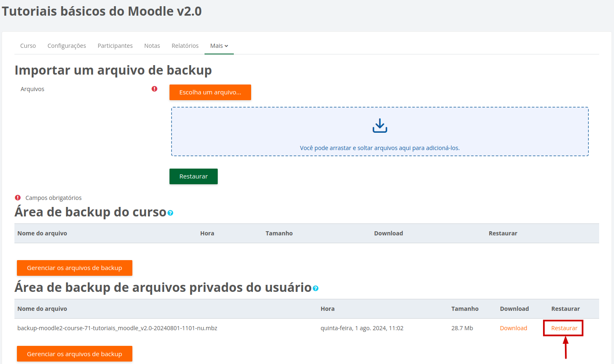Screen dimensions: 614x364
Task: Open the Relatórios tab
Action: [185, 45]
